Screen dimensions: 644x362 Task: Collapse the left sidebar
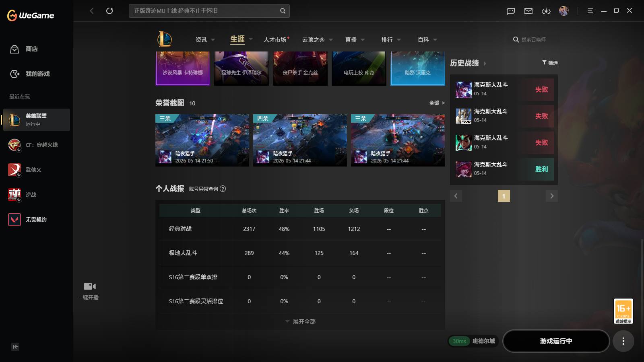[15, 347]
